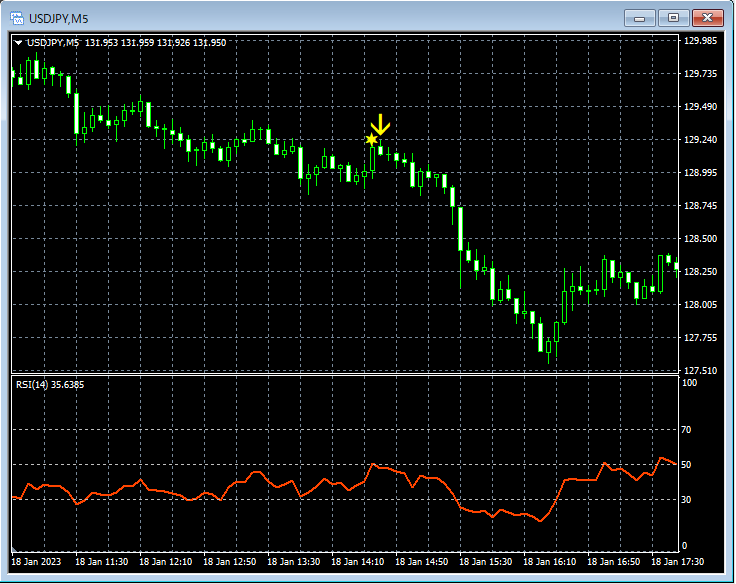
Task: Click the 127.510 price scale label
Action: tap(700, 371)
